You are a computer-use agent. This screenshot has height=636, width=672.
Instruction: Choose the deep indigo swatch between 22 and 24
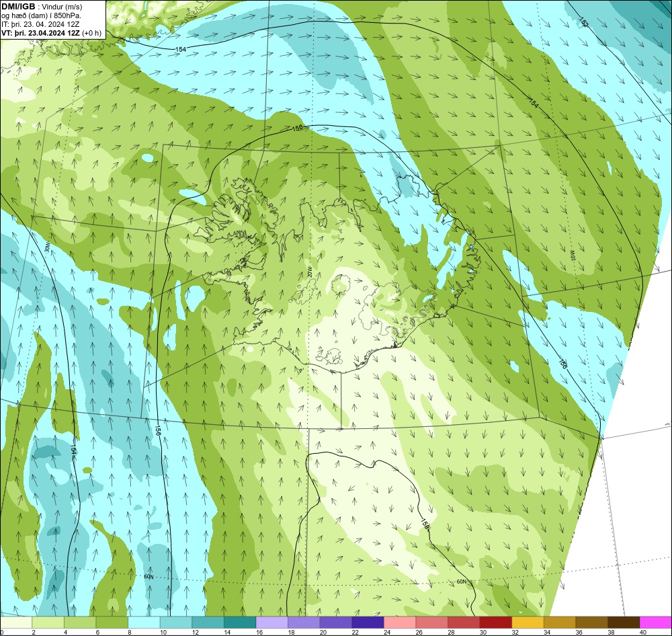pyautogui.click(x=368, y=623)
